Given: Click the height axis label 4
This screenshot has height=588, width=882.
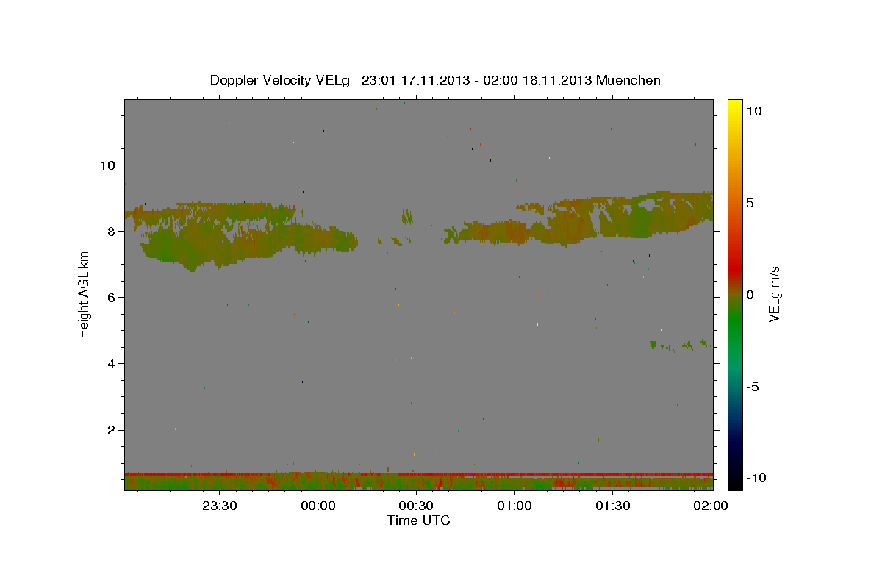Looking at the screenshot, I should tap(112, 363).
